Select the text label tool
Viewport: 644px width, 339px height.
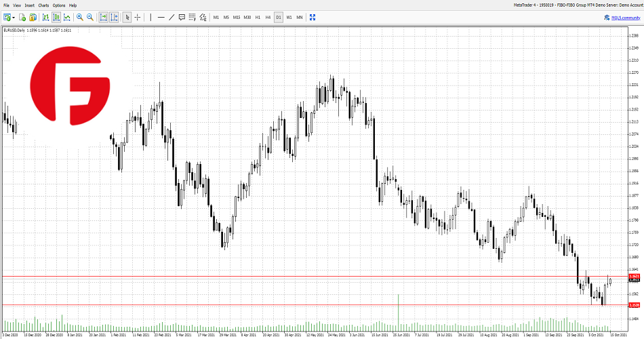pos(182,17)
